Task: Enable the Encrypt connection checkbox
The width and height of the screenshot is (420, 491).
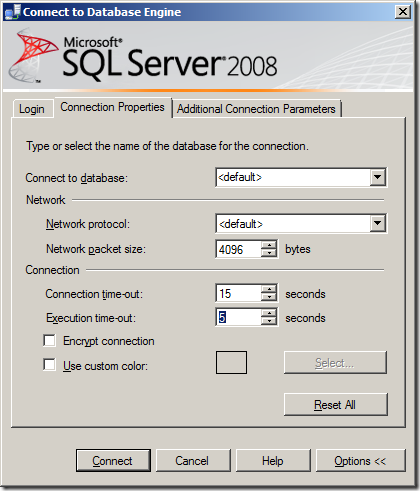Action: coord(49,341)
